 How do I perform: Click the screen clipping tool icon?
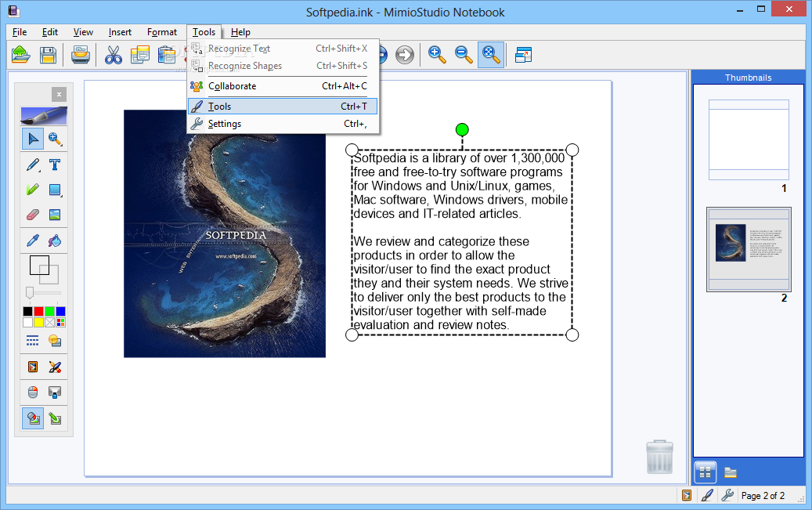55,392
